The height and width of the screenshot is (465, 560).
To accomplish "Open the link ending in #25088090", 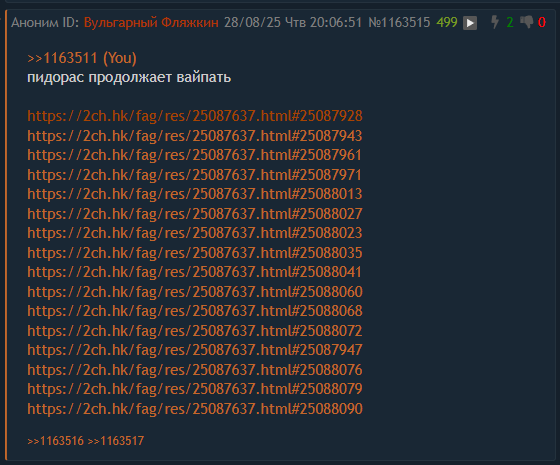I will pos(195,409).
